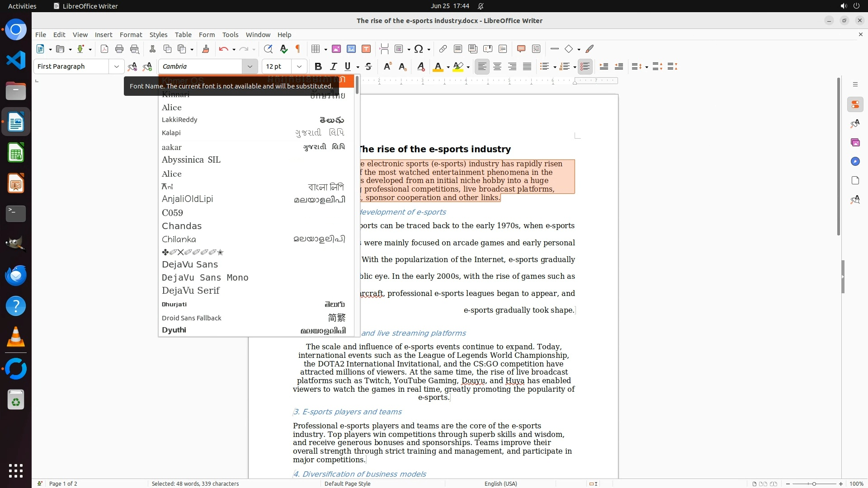Image resolution: width=868 pixels, height=488 pixels.
Task: Choose Abyssinica SIL from font list
Action: [x=191, y=160]
